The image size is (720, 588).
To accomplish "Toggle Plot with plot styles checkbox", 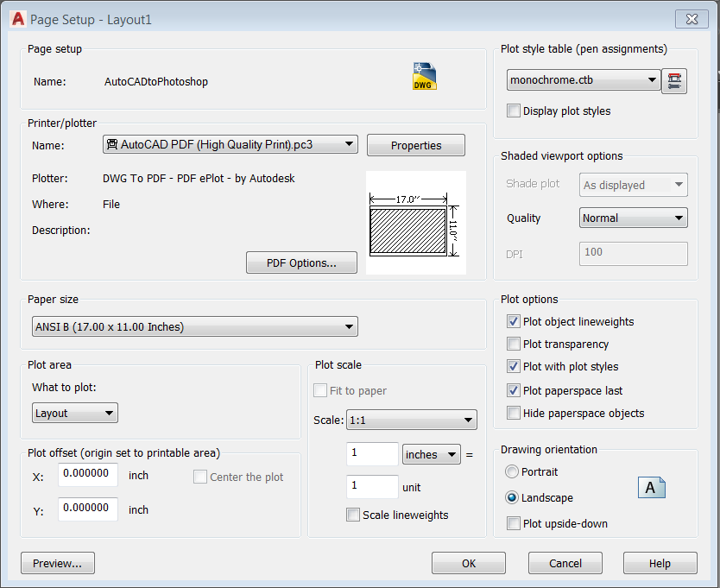I will pos(514,366).
